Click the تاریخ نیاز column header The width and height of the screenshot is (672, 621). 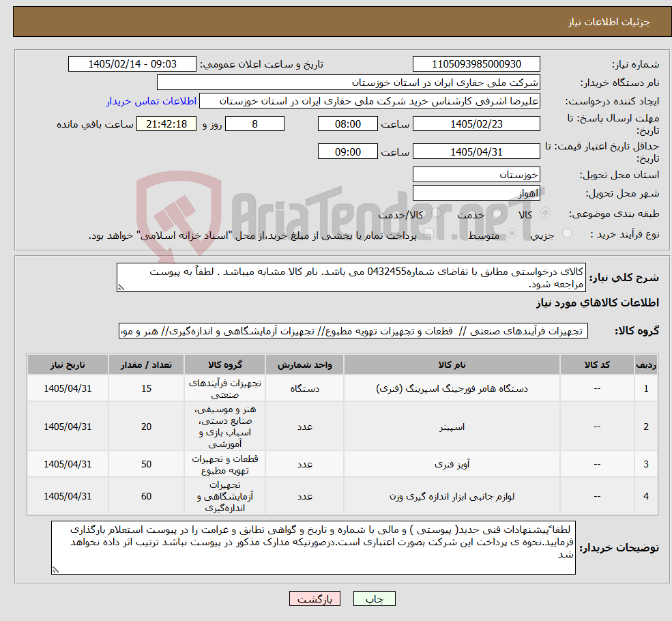[68, 364]
